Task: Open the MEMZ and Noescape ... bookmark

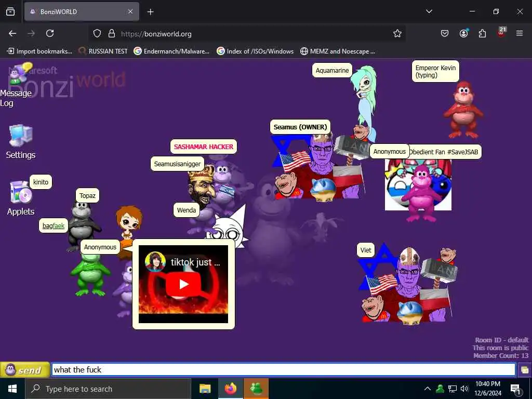Action: [x=338, y=51]
